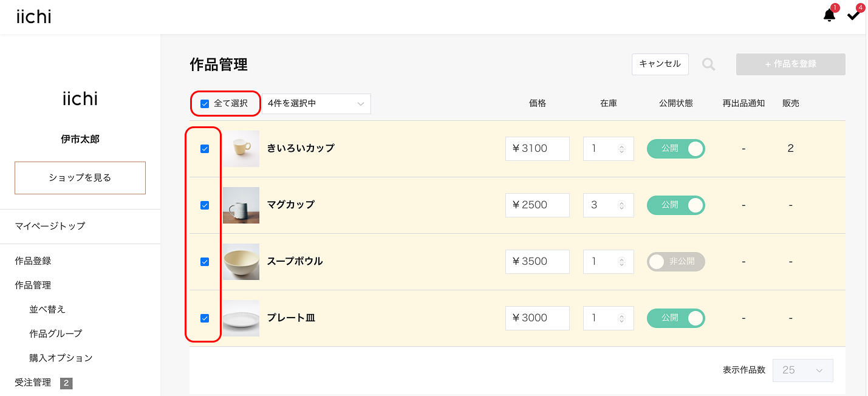
Task: Uncheck the 全て選択 checkbox
Action: pos(205,104)
